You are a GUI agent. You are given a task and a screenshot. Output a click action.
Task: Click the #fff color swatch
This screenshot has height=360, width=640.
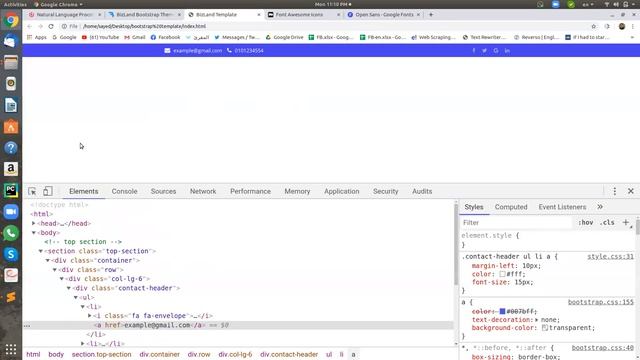pos(502,274)
